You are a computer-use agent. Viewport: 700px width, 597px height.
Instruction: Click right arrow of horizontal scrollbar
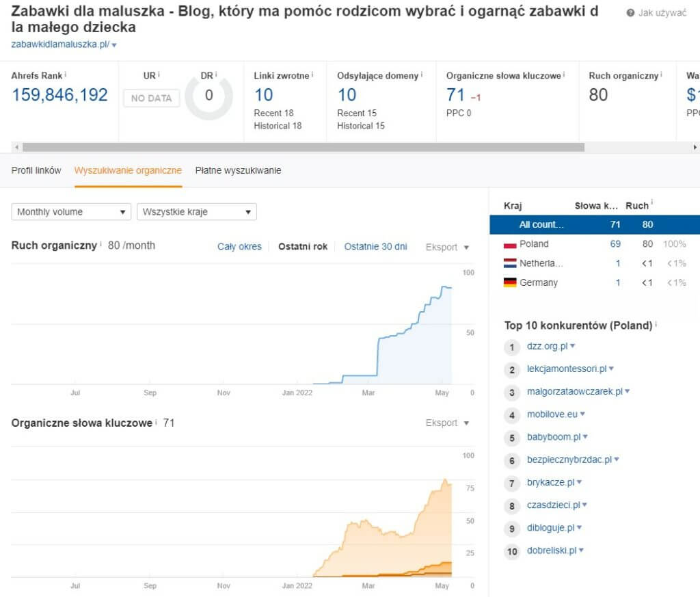[x=695, y=147]
